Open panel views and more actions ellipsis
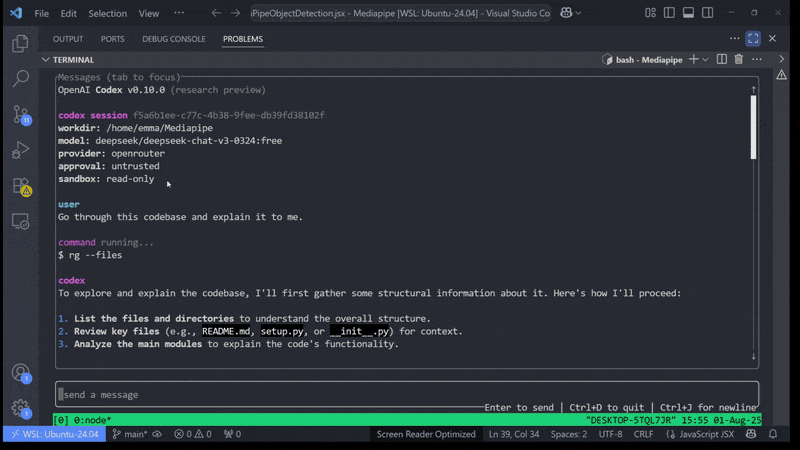 [x=734, y=38]
